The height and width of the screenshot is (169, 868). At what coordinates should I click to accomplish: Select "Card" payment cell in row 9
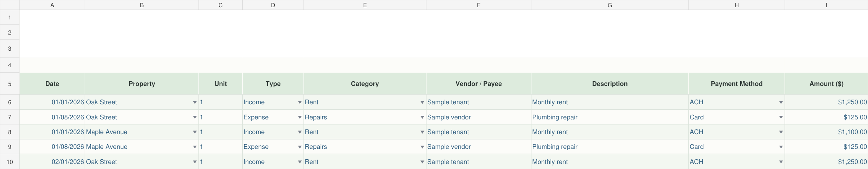pyautogui.click(x=737, y=147)
